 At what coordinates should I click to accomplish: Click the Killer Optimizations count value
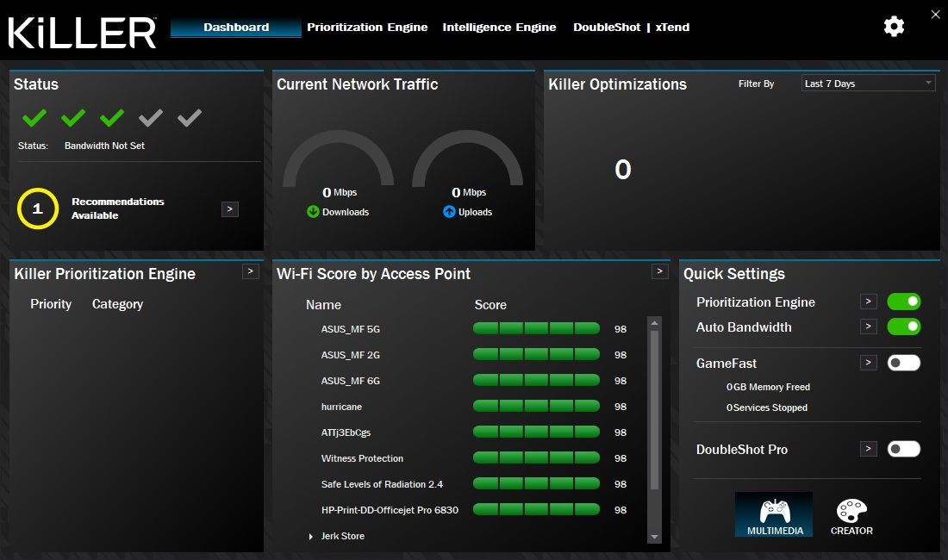pyautogui.click(x=623, y=169)
